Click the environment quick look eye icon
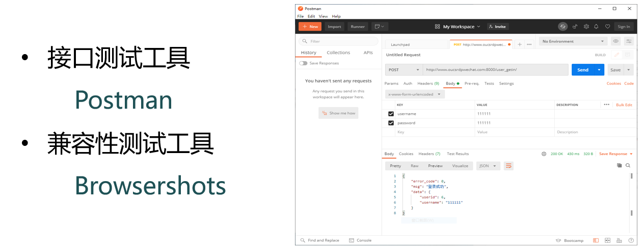The width and height of the screenshot is (644, 251). (x=616, y=41)
